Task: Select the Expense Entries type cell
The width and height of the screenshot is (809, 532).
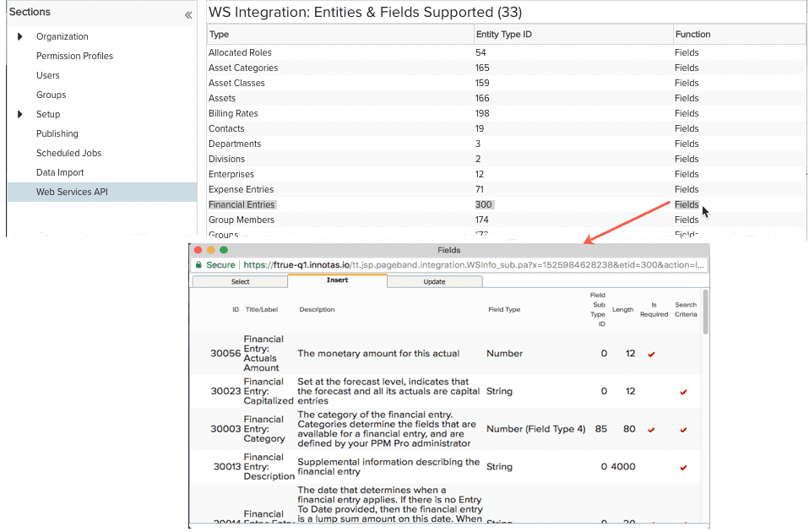Action: point(241,189)
